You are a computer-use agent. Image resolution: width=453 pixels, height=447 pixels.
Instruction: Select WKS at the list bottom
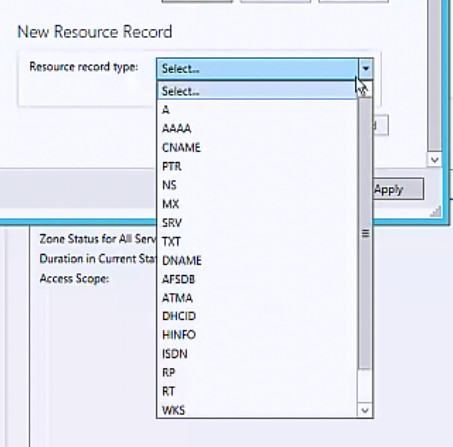257,410
